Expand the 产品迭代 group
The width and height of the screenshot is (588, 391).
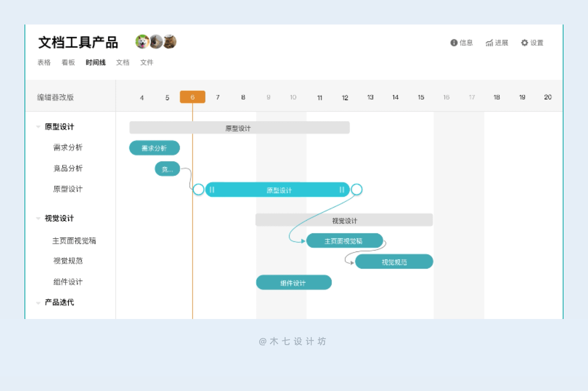(38, 303)
